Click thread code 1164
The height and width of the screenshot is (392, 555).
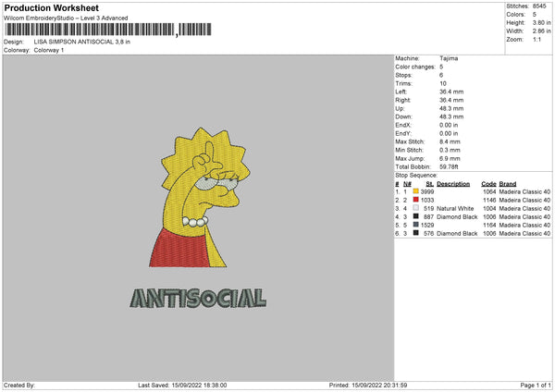tap(489, 226)
